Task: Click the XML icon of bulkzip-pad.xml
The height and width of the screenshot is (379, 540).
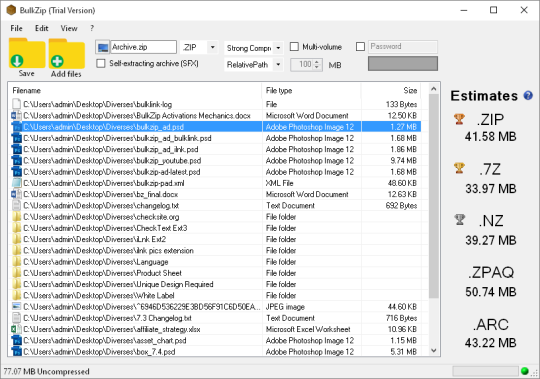Action: tap(17, 183)
